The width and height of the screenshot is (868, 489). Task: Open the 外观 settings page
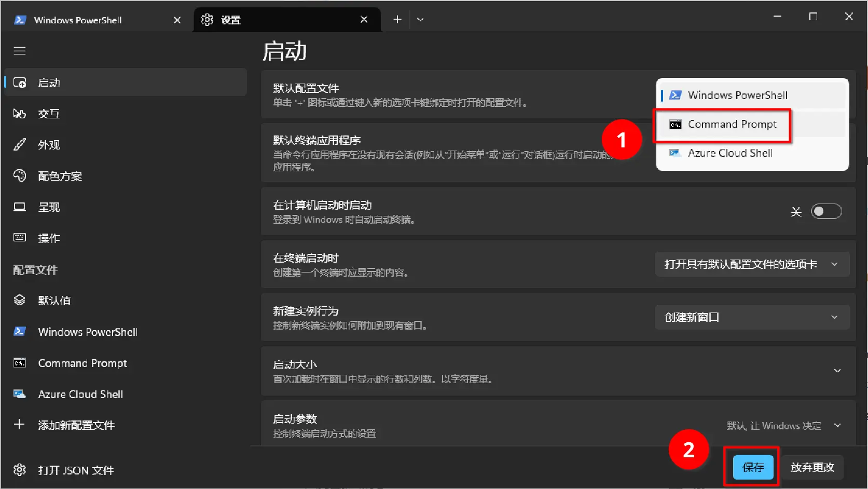(x=126, y=145)
